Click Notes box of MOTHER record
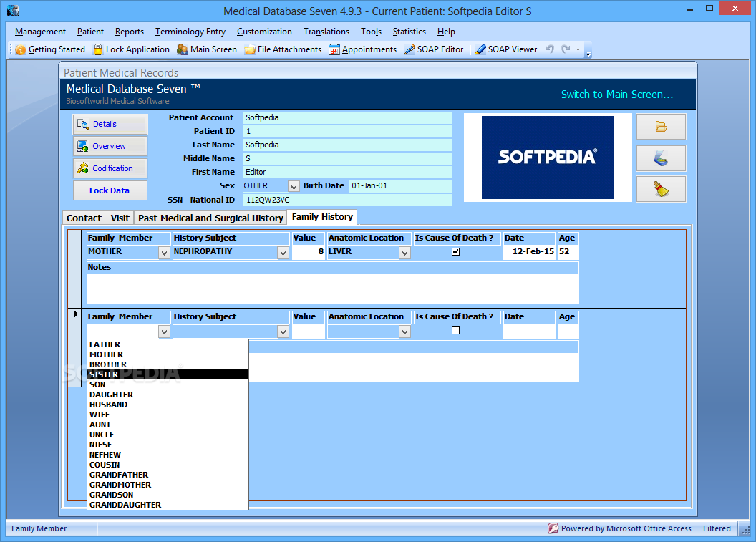The image size is (756, 542). tap(333, 289)
